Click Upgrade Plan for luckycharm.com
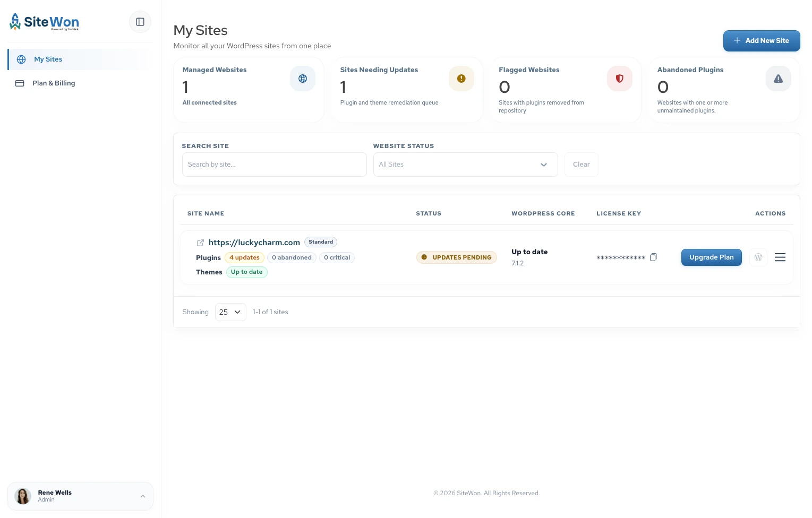 click(x=711, y=257)
